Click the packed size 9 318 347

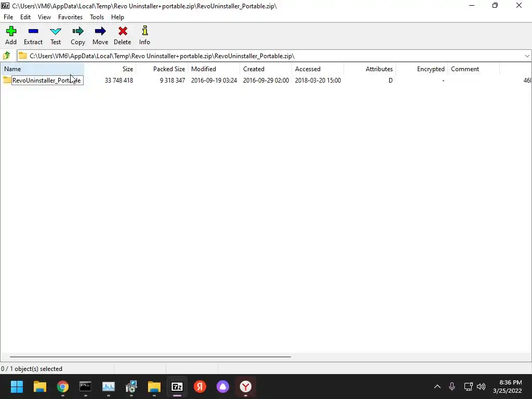point(172,81)
